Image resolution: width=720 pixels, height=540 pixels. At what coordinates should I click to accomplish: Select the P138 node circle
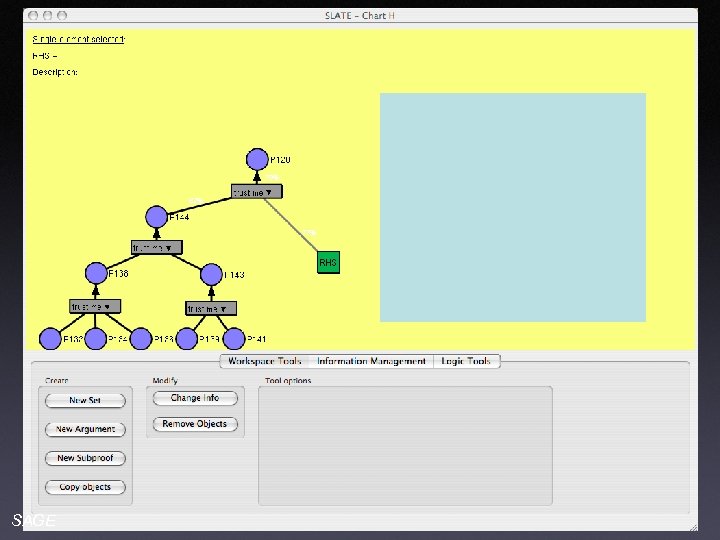click(x=96, y=274)
